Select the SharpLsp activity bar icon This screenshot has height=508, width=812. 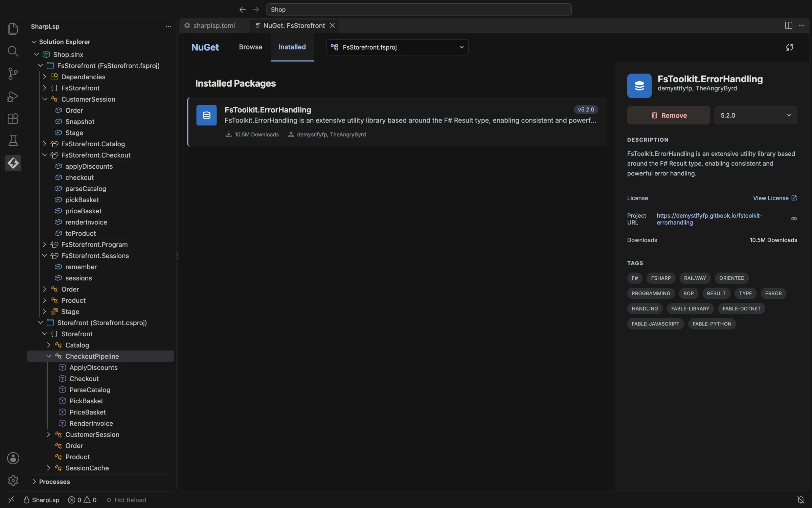[x=13, y=163]
